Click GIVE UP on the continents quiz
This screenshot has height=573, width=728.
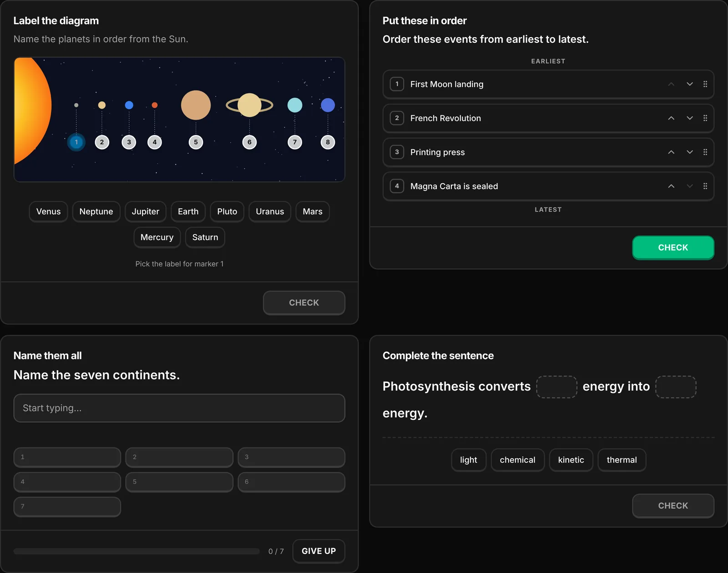click(318, 551)
